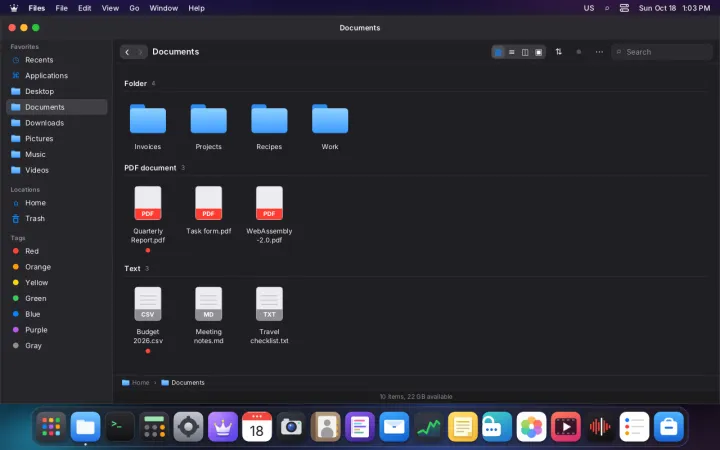This screenshot has width=720, height=450.
Task: Open the more actions ellipsis menu
Action: [599, 52]
